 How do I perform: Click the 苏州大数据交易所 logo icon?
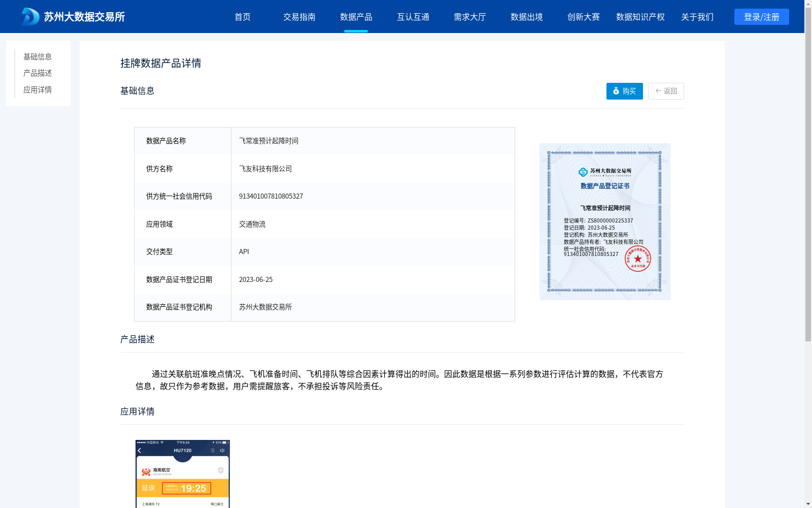(30, 17)
